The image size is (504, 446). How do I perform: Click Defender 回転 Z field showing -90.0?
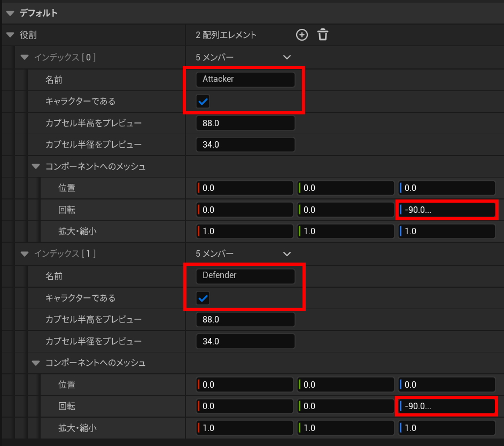click(x=447, y=406)
